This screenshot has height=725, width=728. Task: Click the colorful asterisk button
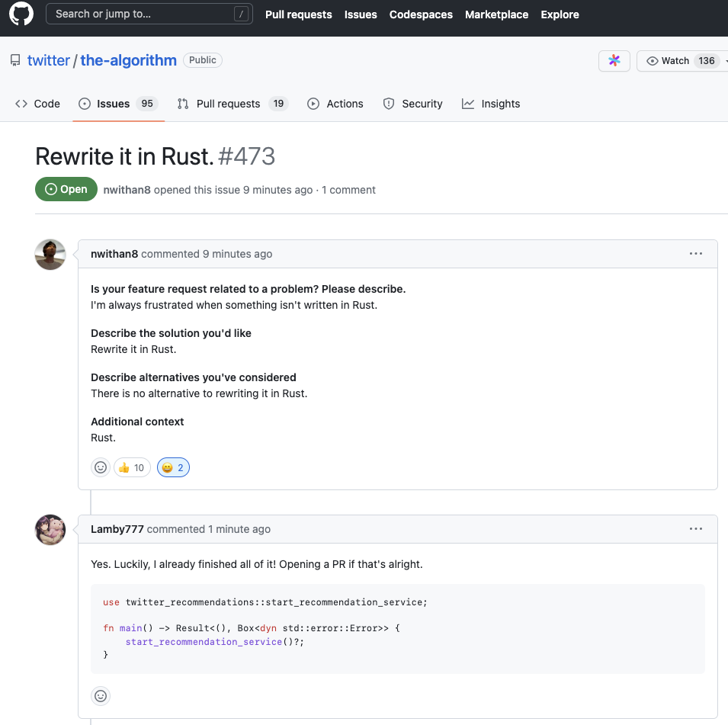(614, 61)
